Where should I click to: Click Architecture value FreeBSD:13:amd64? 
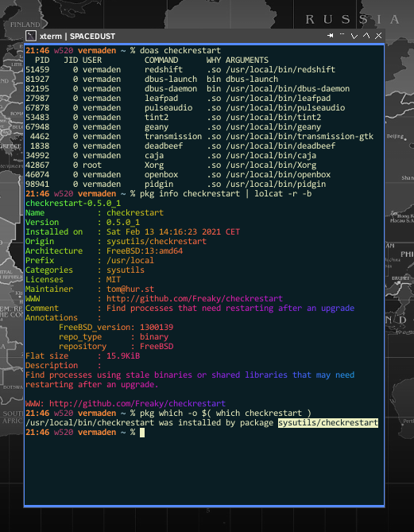point(145,251)
